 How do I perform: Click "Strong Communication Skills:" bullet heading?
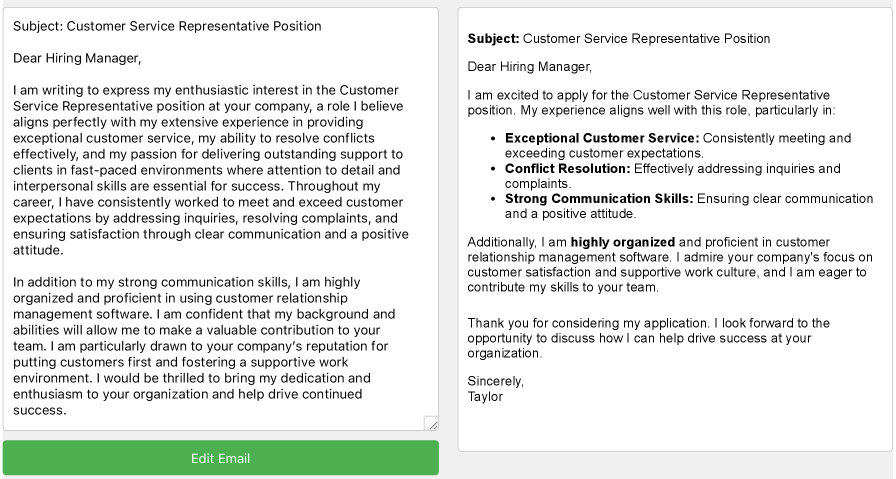tap(599, 199)
